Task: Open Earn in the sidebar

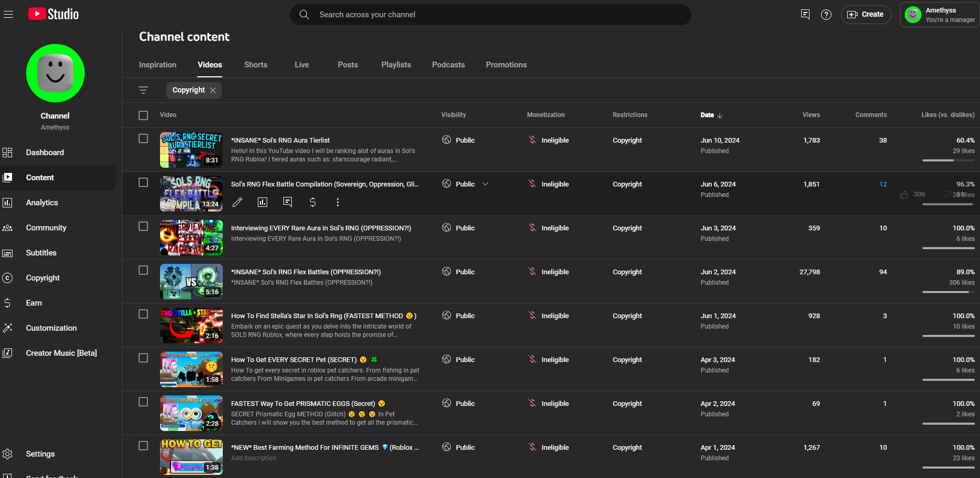Action: (58, 303)
